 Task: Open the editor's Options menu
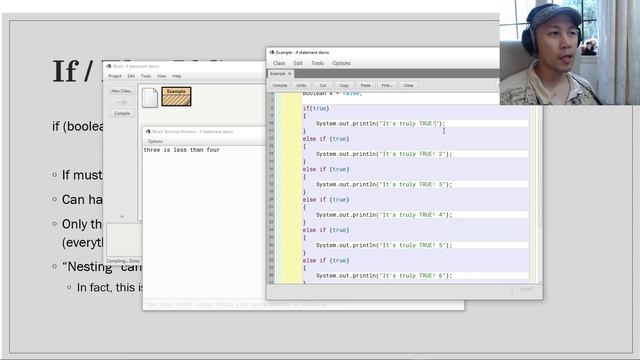[341, 63]
